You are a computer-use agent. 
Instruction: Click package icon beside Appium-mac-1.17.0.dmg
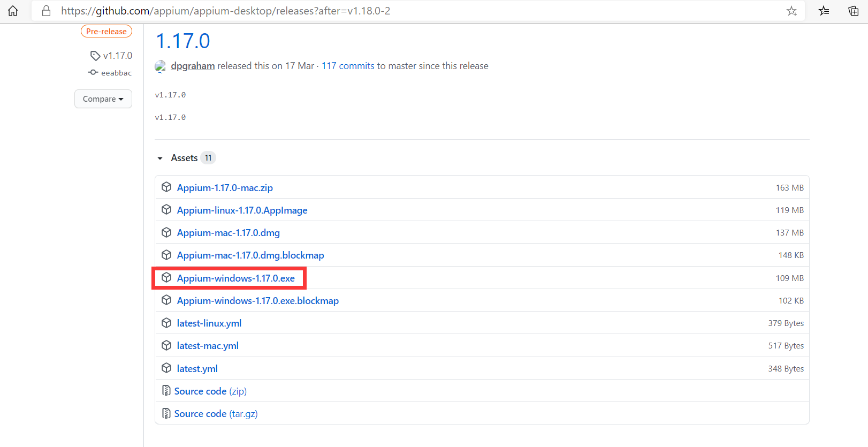166,232
